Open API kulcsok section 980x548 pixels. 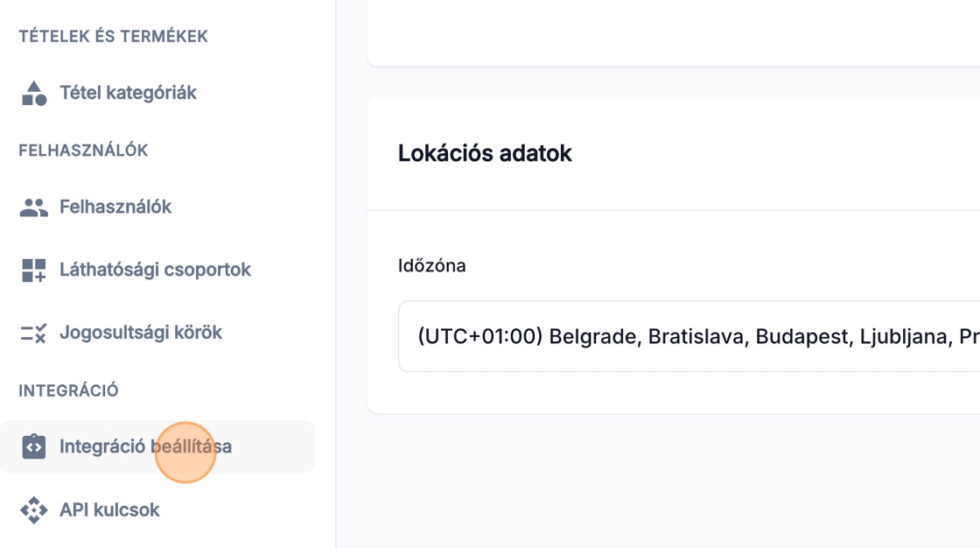[x=109, y=510]
